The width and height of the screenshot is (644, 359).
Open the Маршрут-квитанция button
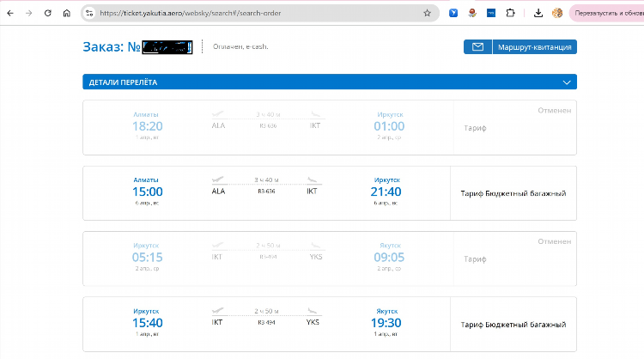(534, 47)
